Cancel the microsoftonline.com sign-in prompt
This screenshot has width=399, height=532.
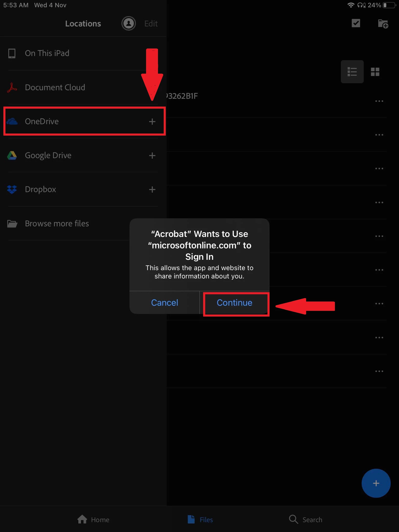click(164, 303)
